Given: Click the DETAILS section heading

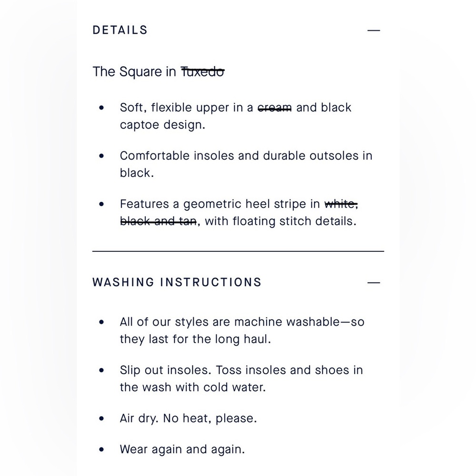Looking at the screenshot, I should [x=120, y=30].
